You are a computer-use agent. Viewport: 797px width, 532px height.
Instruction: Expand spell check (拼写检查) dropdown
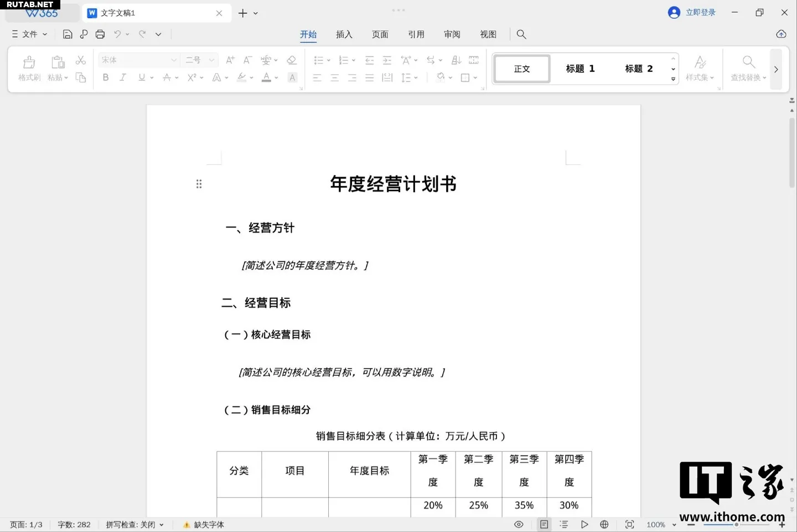pyautogui.click(x=162, y=525)
